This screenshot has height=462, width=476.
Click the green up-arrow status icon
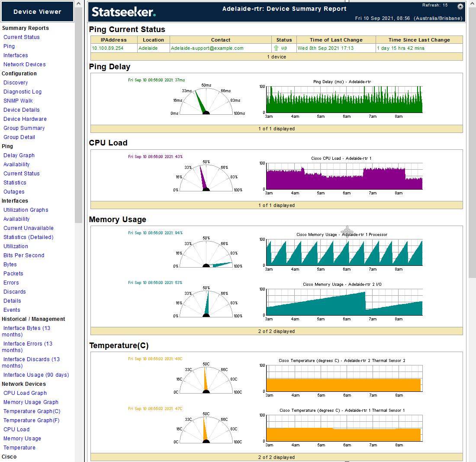(276, 48)
